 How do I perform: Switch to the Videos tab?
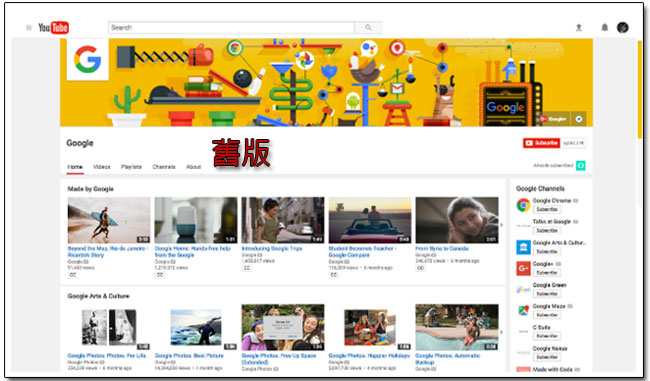point(102,167)
